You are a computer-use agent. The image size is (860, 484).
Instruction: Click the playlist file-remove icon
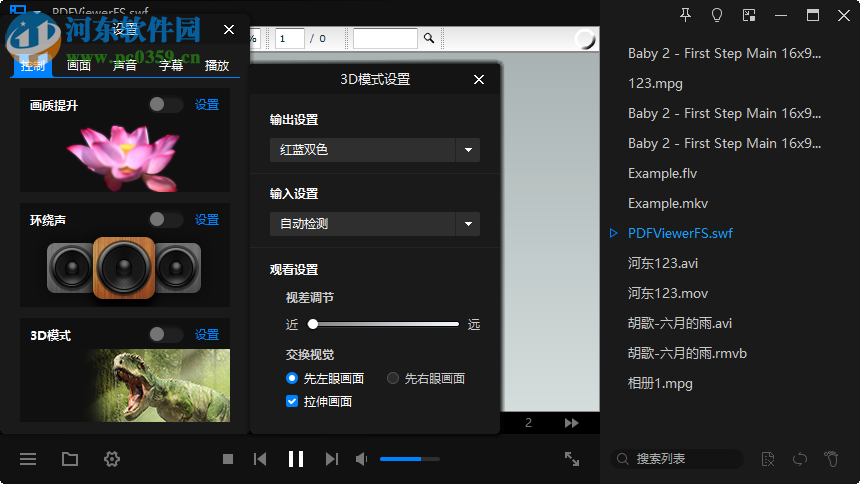[x=768, y=459]
